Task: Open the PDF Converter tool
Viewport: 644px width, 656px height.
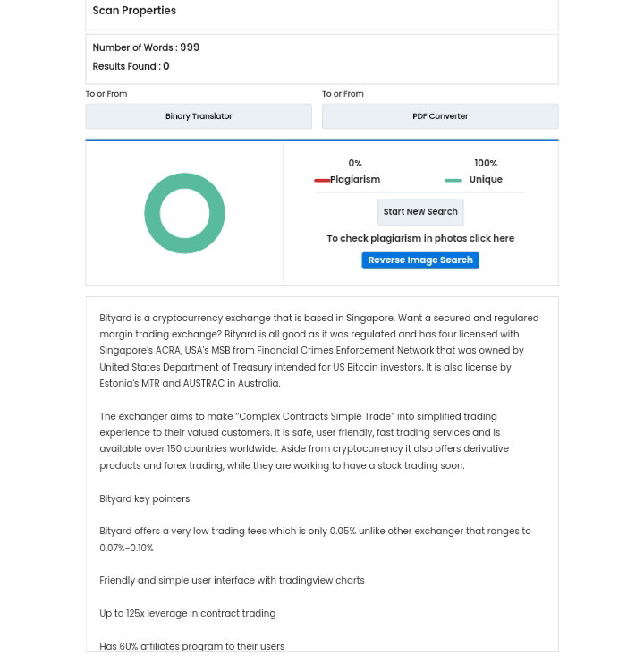Action: 440,116
